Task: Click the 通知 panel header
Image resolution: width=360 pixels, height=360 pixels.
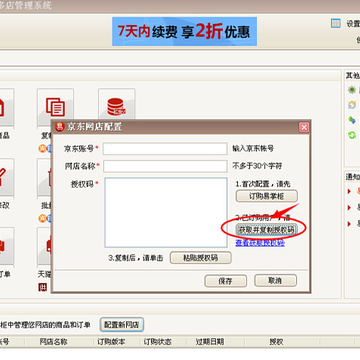Action: [353, 178]
